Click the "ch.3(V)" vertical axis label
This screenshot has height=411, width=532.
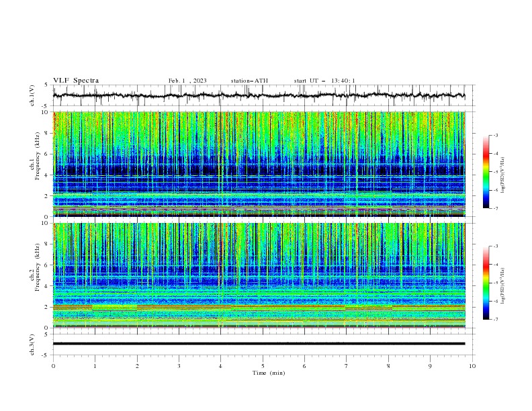coord(32,345)
